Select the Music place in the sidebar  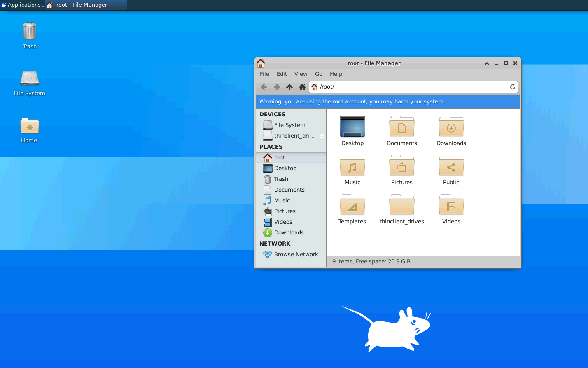point(281,200)
